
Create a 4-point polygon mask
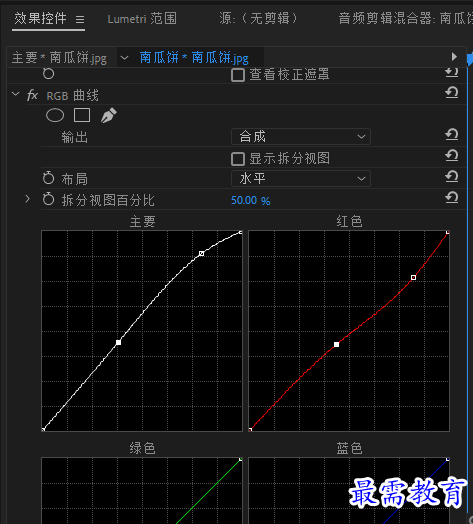(x=82, y=115)
